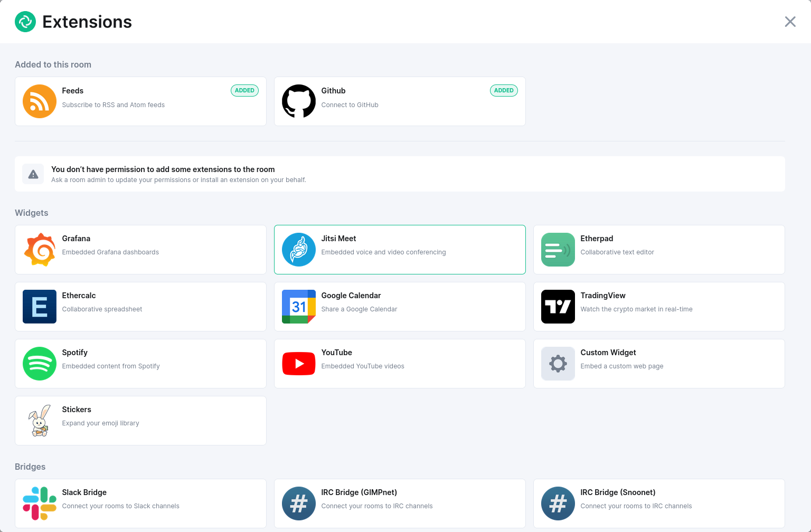Open the IRC Bridge (Snoonet) hash icon
811x532 pixels.
coord(558,503)
